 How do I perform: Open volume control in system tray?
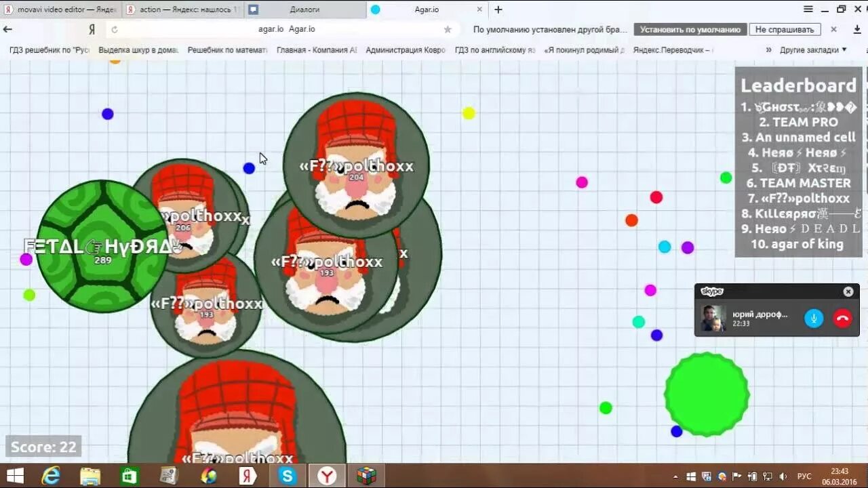coord(783,476)
